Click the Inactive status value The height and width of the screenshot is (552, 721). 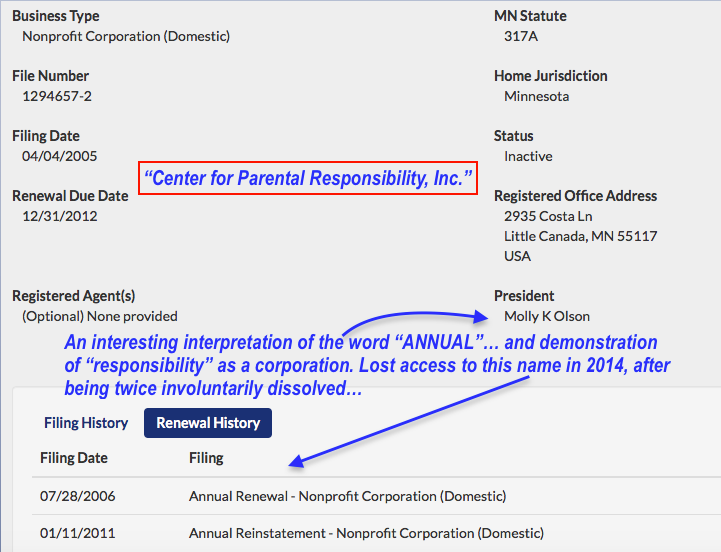point(528,156)
